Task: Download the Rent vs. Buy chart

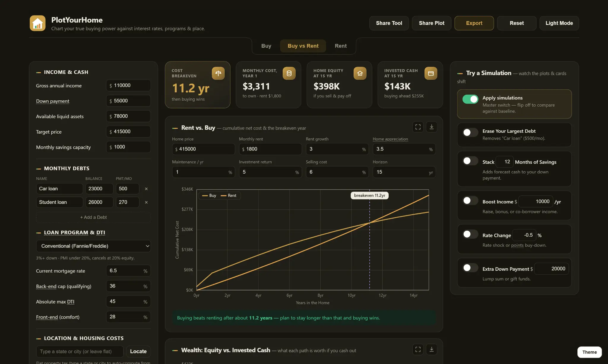Action: pyautogui.click(x=432, y=127)
